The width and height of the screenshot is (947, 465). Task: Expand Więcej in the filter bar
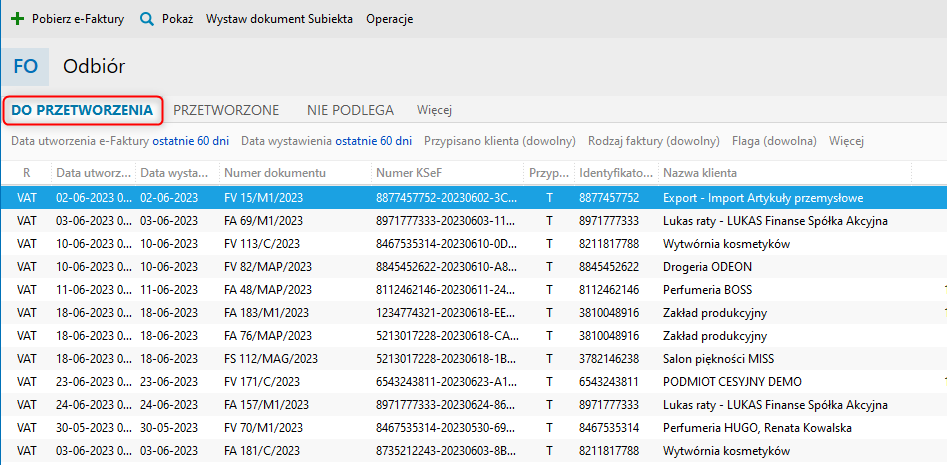click(846, 141)
